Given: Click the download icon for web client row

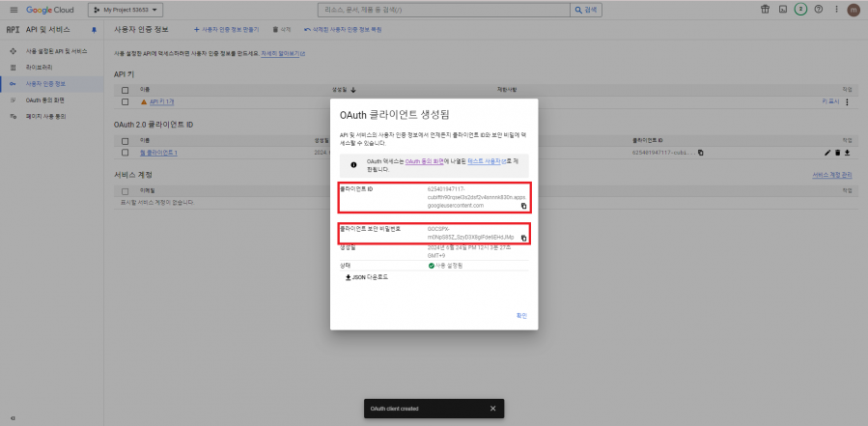Looking at the screenshot, I should point(847,153).
